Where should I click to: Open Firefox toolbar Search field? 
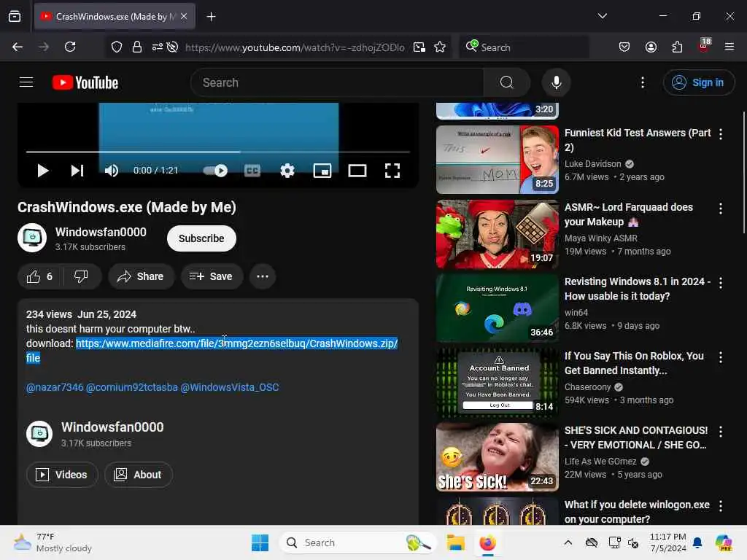(524, 47)
